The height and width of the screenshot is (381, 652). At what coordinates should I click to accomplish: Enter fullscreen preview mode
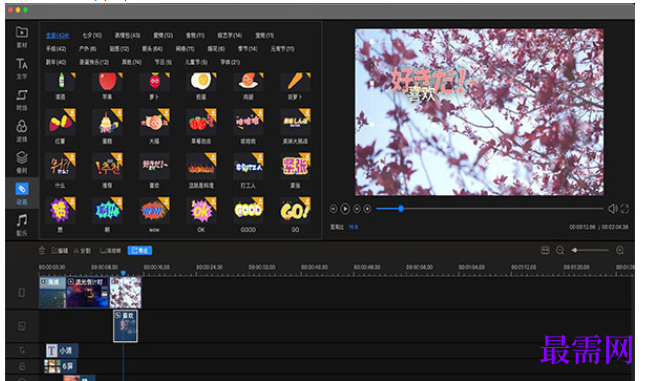point(625,209)
